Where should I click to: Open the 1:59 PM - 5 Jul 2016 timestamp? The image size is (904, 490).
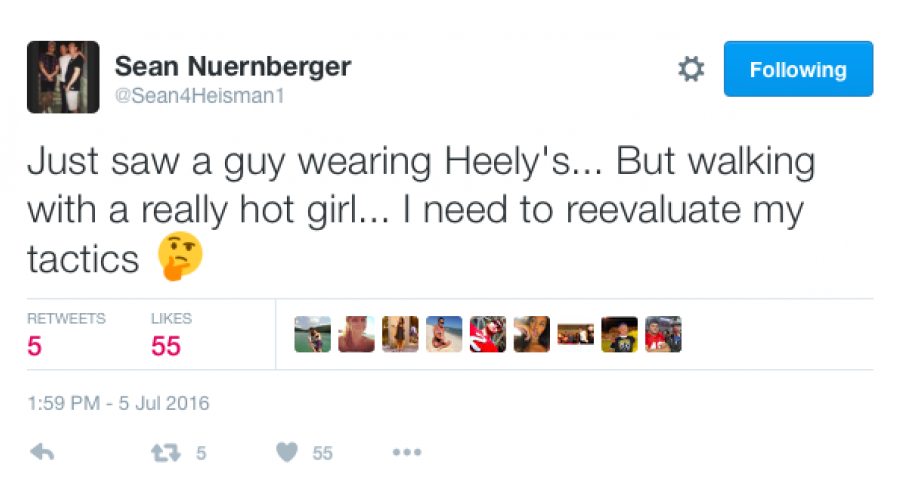coord(118,403)
